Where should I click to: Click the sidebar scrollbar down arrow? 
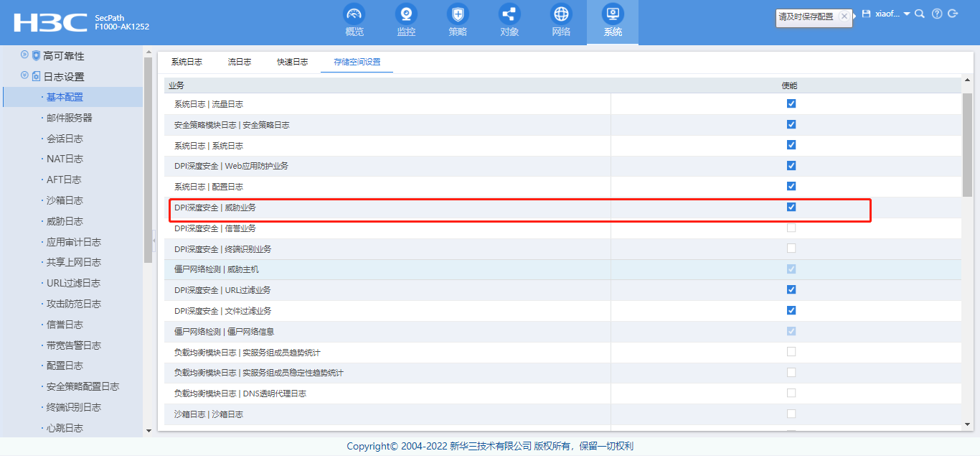[x=149, y=430]
